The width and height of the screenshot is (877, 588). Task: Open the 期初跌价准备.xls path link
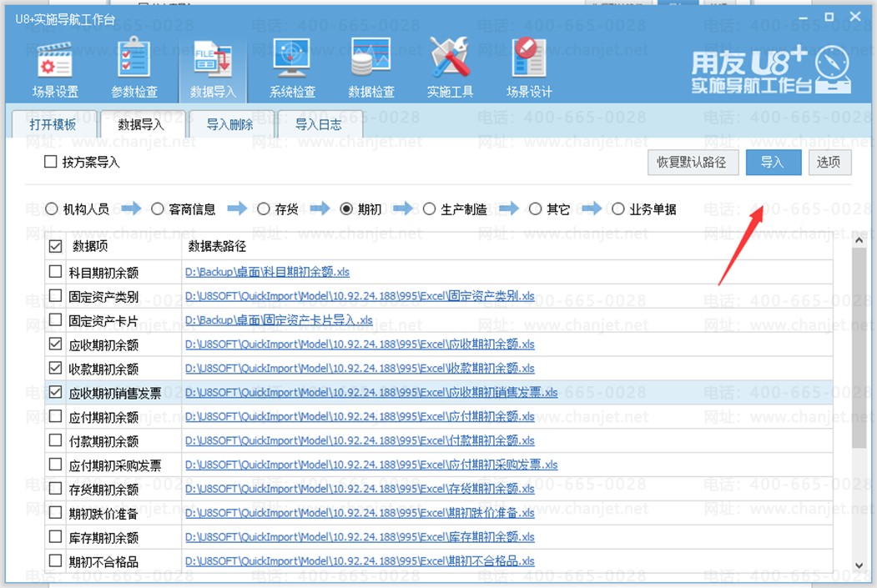[360, 513]
